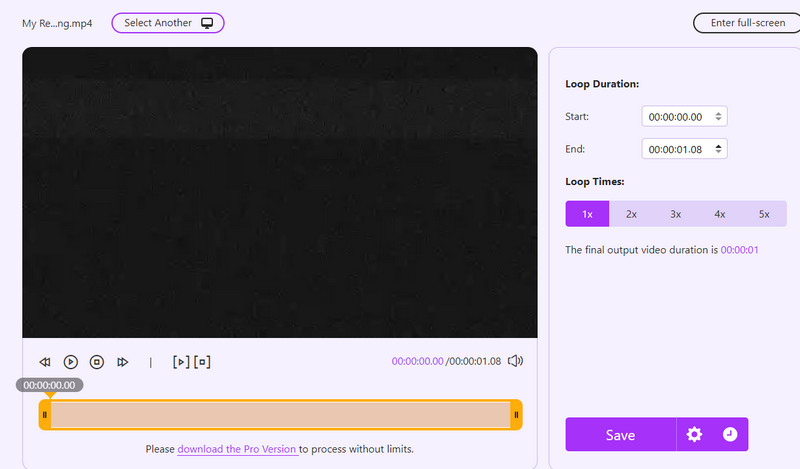Click the rewind playback icon
The height and width of the screenshot is (469, 800).
[45, 362]
